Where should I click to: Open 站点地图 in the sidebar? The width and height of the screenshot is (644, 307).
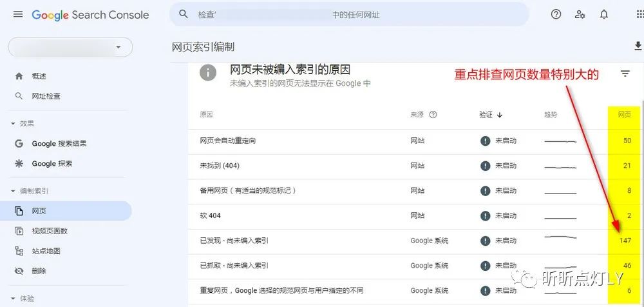point(46,251)
